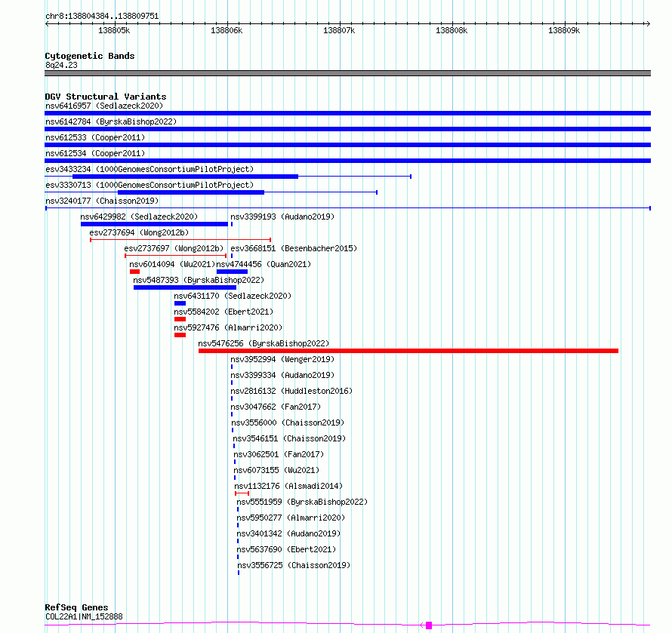Select the nsv5551959 (ByrskaBishop2022) label
Image resolution: width=672 pixels, height=633 pixels.
302,502
